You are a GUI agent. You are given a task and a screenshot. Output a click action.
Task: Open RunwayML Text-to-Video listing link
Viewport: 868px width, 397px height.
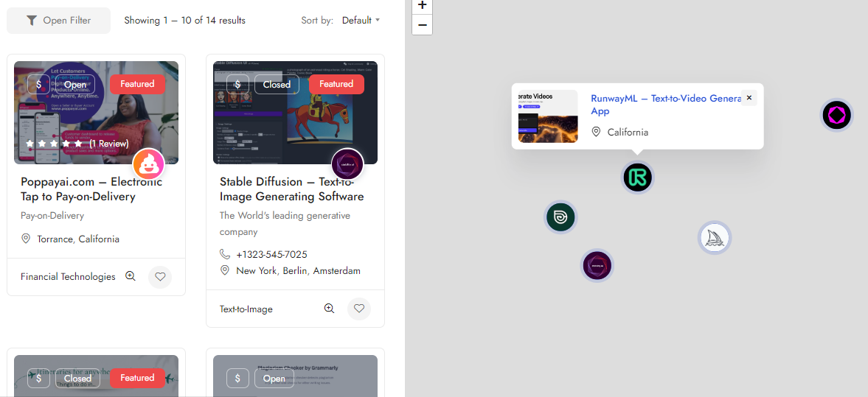666,105
